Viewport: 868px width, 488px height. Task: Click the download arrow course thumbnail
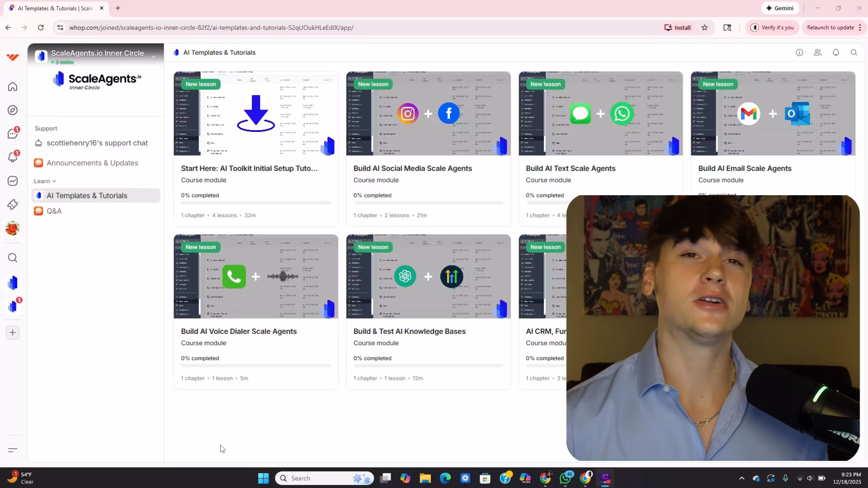pos(256,113)
